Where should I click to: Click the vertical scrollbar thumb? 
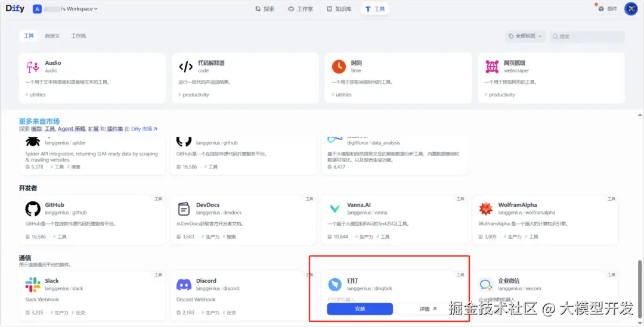(x=639, y=290)
